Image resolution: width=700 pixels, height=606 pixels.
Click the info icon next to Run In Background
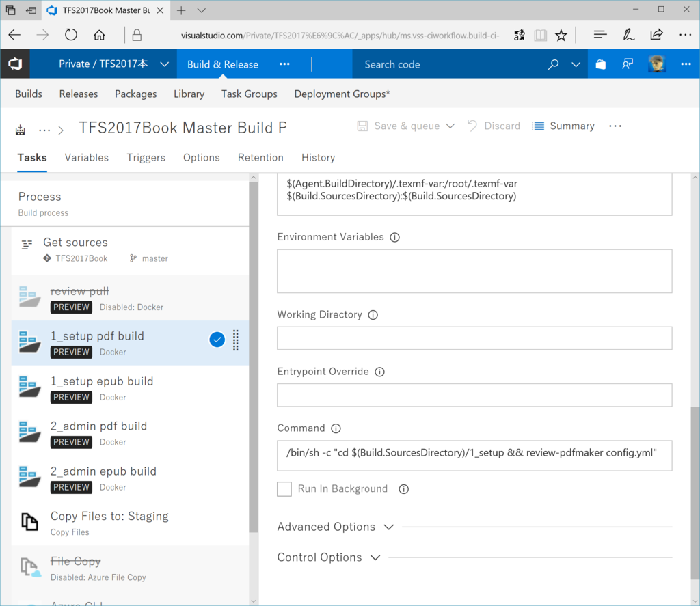pyautogui.click(x=403, y=490)
